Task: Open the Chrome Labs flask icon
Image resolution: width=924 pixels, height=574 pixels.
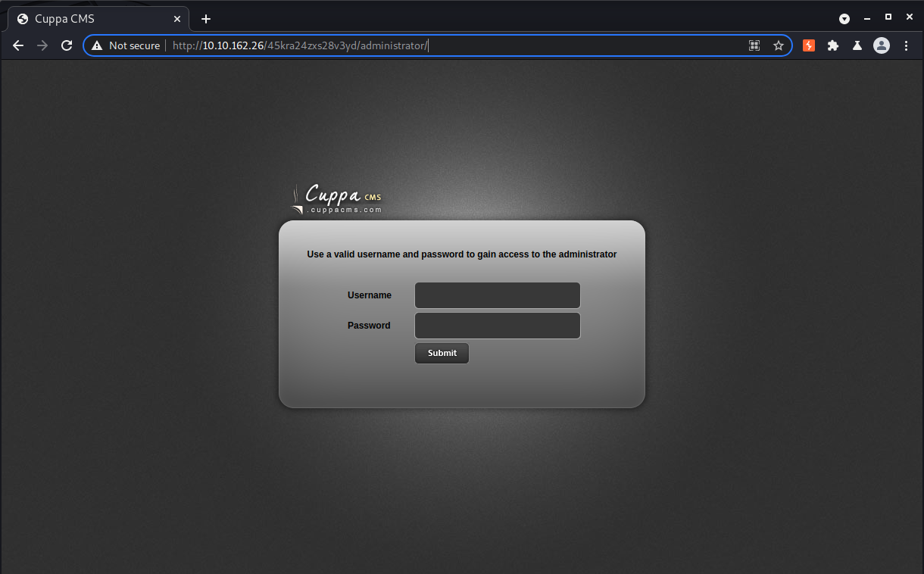Action: tap(857, 45)
